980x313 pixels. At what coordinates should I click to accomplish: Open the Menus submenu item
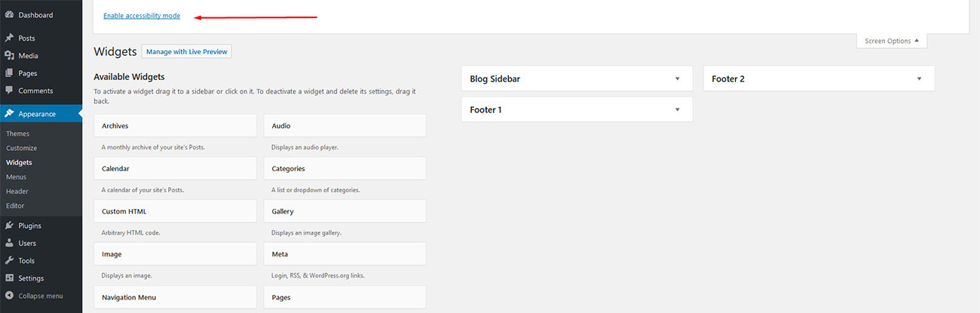[17, 176]
